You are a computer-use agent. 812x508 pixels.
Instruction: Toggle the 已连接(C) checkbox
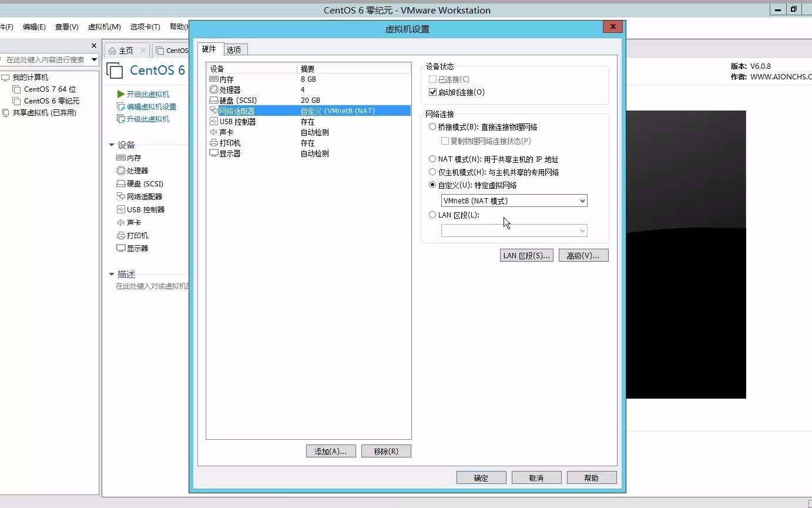[x=432, y=79]
